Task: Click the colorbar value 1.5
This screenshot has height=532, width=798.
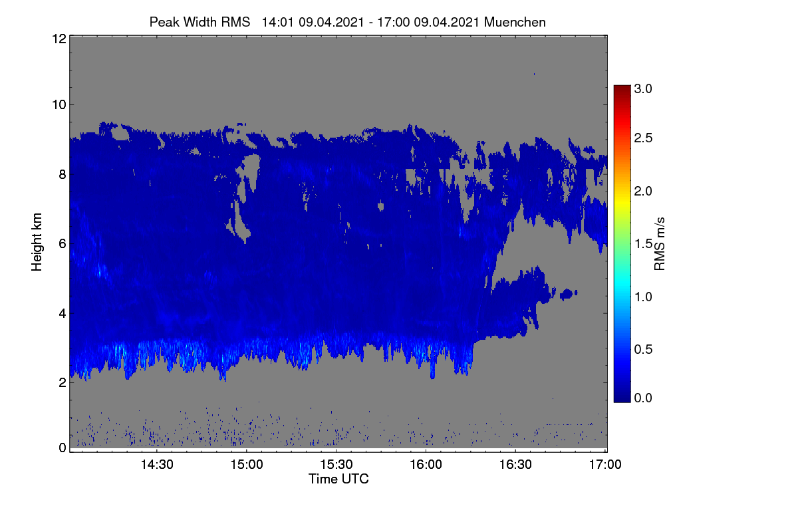Action: coord(644,244)
